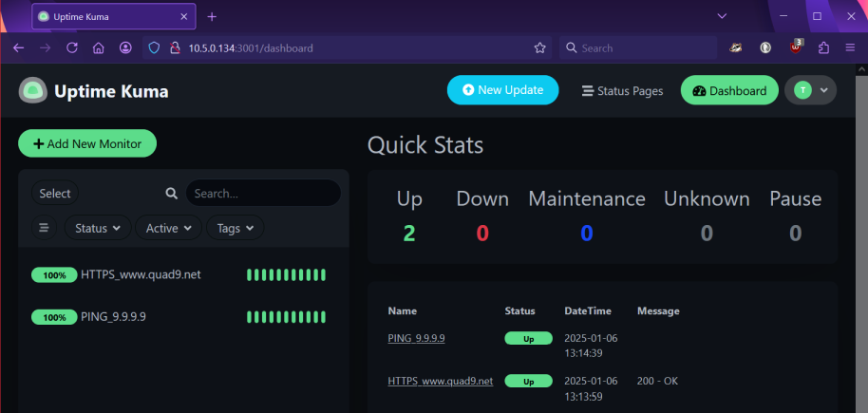Click the bookmark star in address bar

click(x=539, y=47)
